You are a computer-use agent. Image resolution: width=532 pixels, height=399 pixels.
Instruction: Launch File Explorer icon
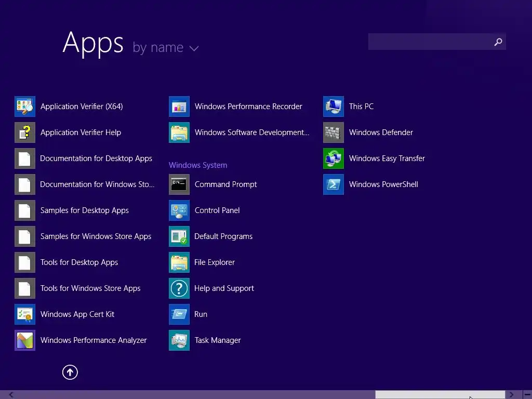pos(179,262)
